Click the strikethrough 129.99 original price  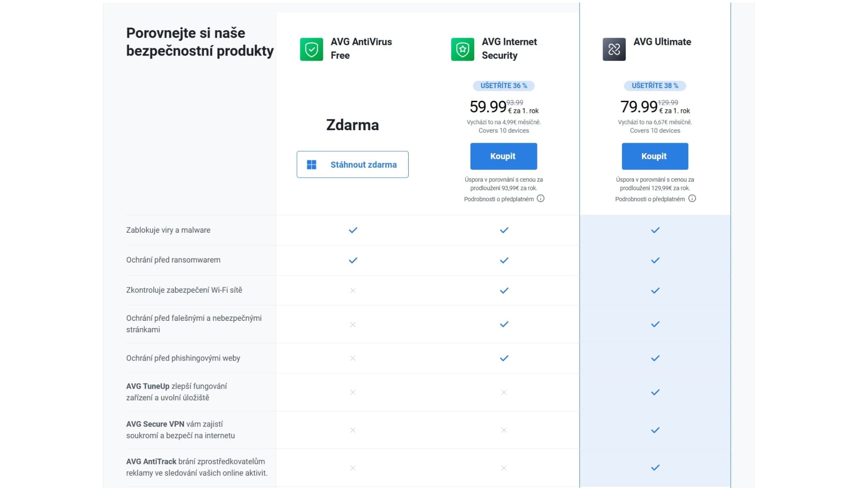[x=668, y=103]
